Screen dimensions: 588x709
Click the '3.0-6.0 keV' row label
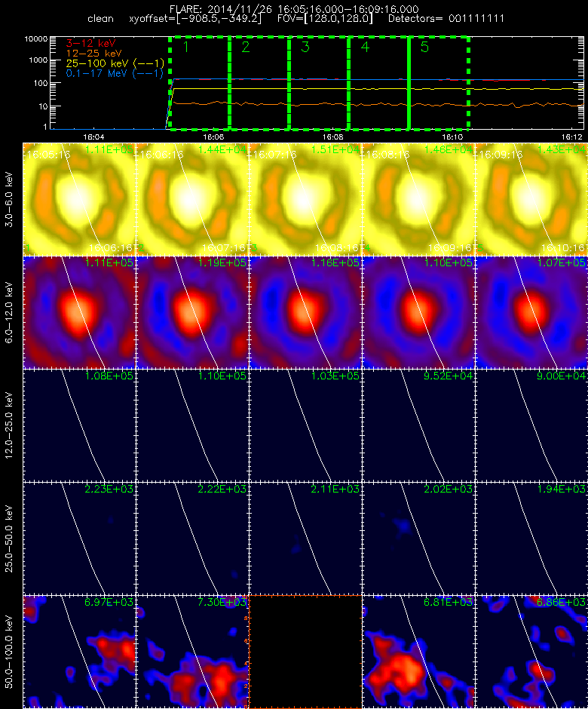10,199
